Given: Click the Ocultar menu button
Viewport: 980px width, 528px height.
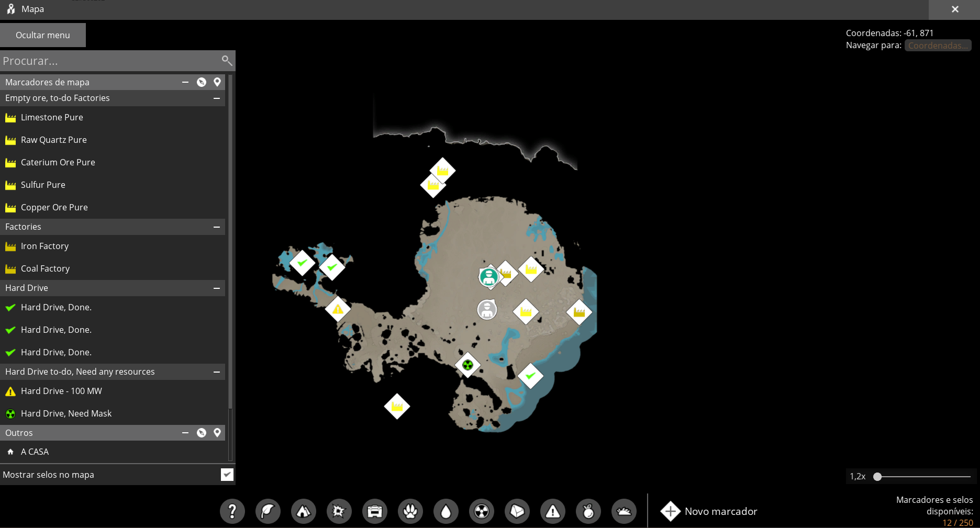Looking at the screenshot, I should 43,35.
